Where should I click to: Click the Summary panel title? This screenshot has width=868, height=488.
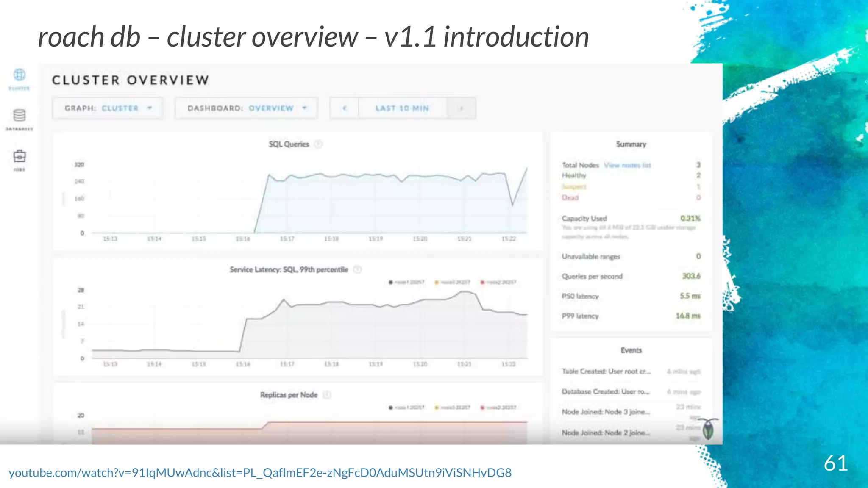click(x=631, y=144)
